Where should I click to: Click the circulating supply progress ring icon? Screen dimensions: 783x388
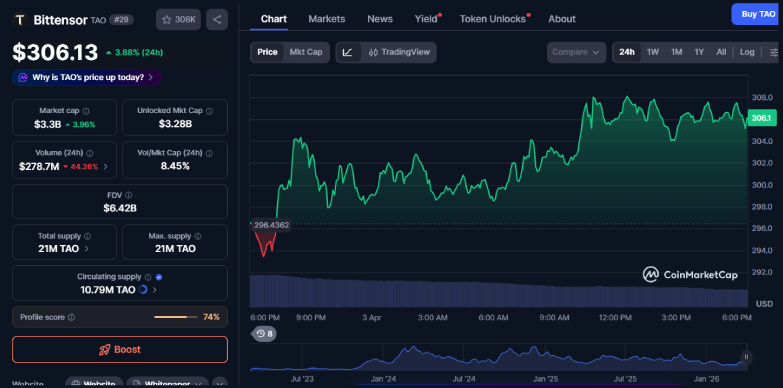click(142, 290)
